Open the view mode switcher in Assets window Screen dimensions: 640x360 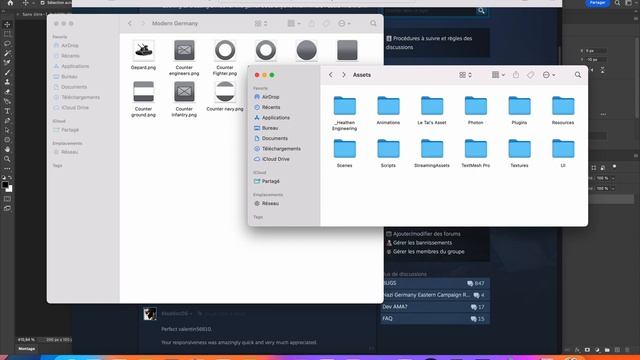(465, 75)
